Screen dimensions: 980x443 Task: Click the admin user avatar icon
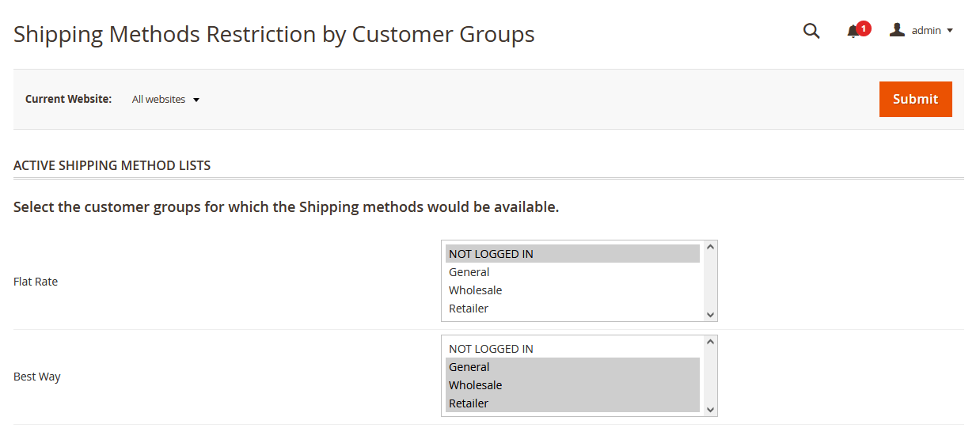(897, 30)
